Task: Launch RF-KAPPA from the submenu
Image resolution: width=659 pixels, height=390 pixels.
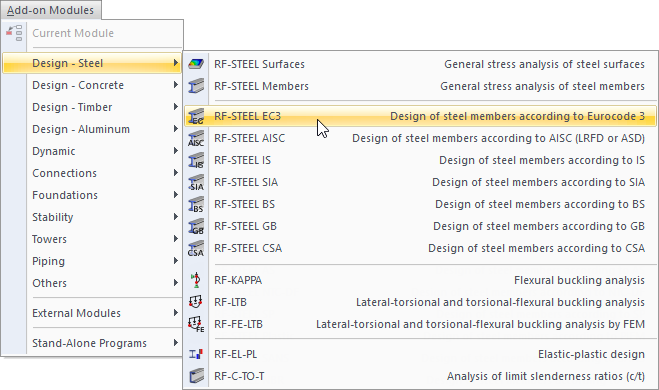Action: 420,280
